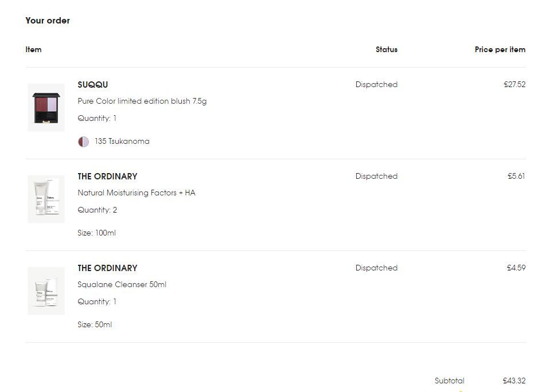Click Dispatched status for Natural Moisturising Factors
The image size is (542, 392).
point(376,177)
